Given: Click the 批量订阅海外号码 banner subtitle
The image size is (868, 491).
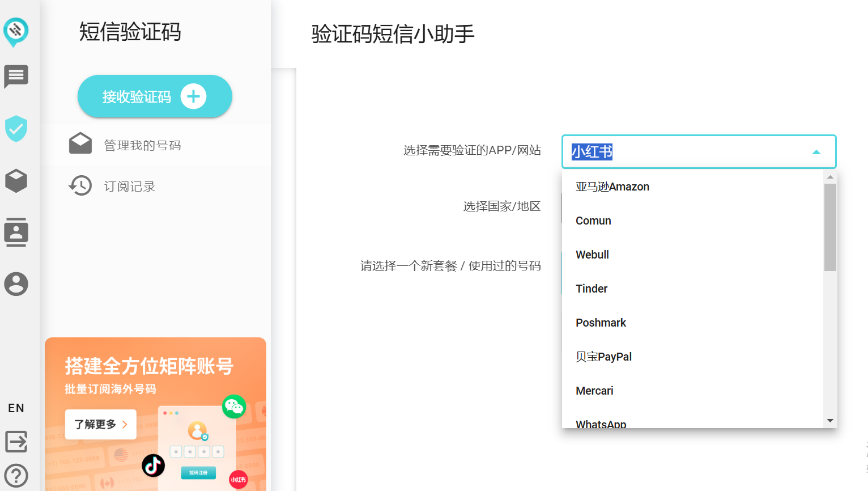Looking at the screenshot, I should pos(110,389).
